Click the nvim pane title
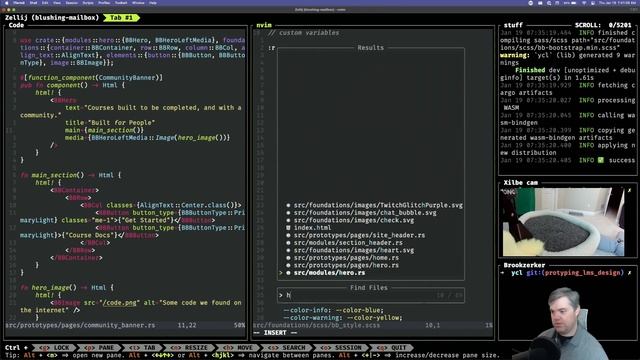Image resolution: width=640 pixels, height=360 pixels. [x=264, y=25]
